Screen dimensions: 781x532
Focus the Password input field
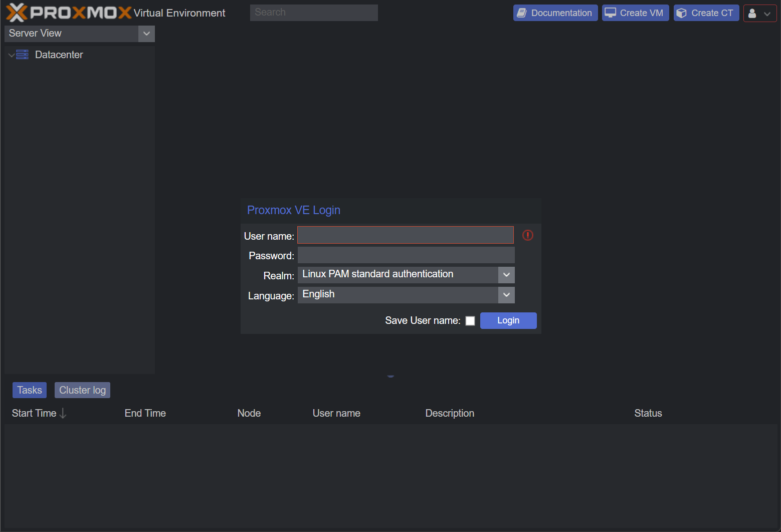(x=406, y=255)
